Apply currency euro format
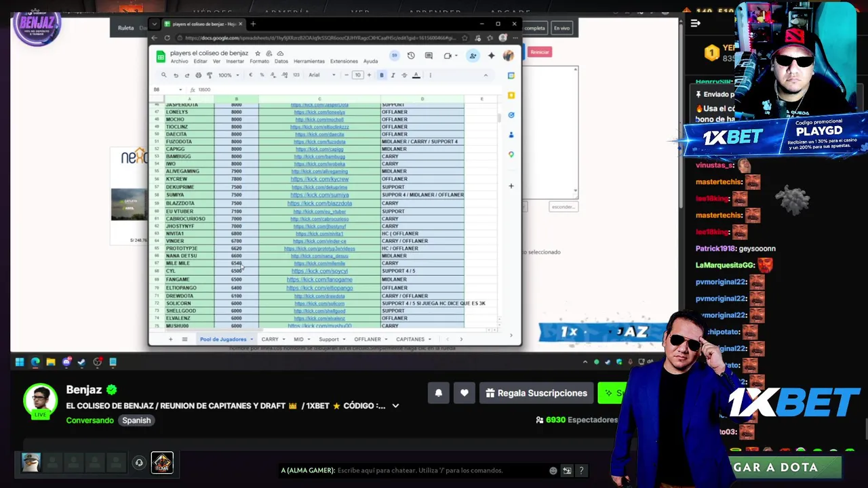The image size is (868, 488). coord(251,75)
